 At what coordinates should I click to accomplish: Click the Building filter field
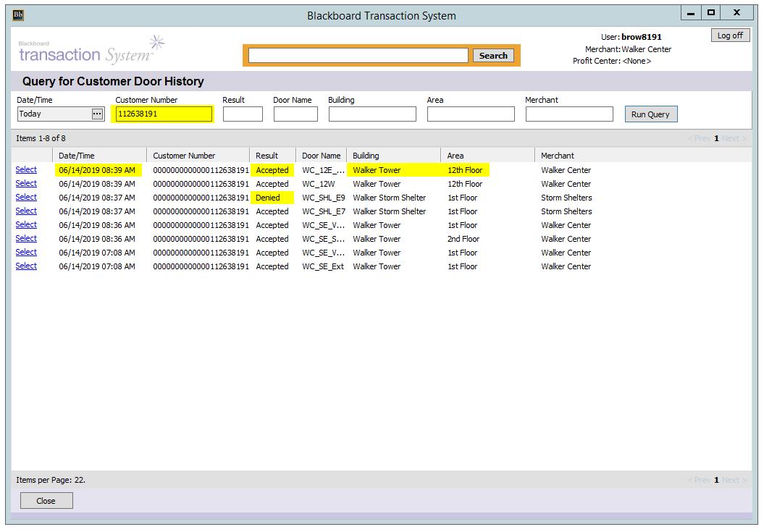tap(372, 114)
